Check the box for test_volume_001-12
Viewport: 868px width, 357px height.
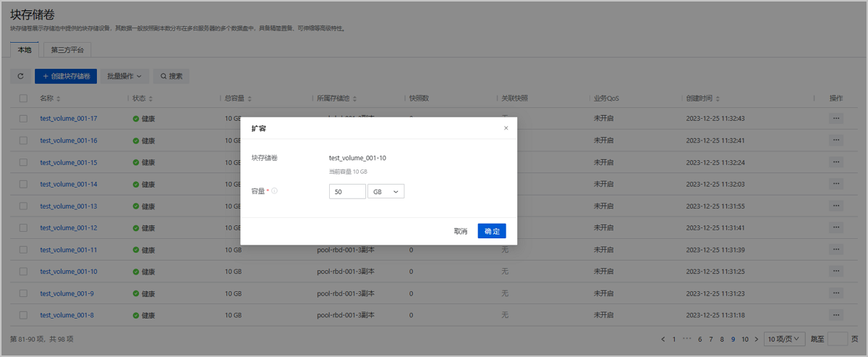[x=23, y=228]
